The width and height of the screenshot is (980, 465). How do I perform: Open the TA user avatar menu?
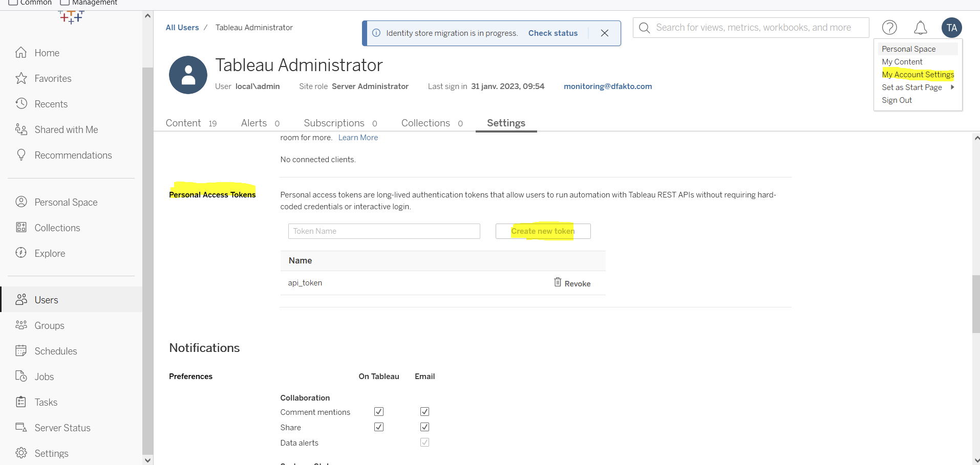[x=951, y=28]
